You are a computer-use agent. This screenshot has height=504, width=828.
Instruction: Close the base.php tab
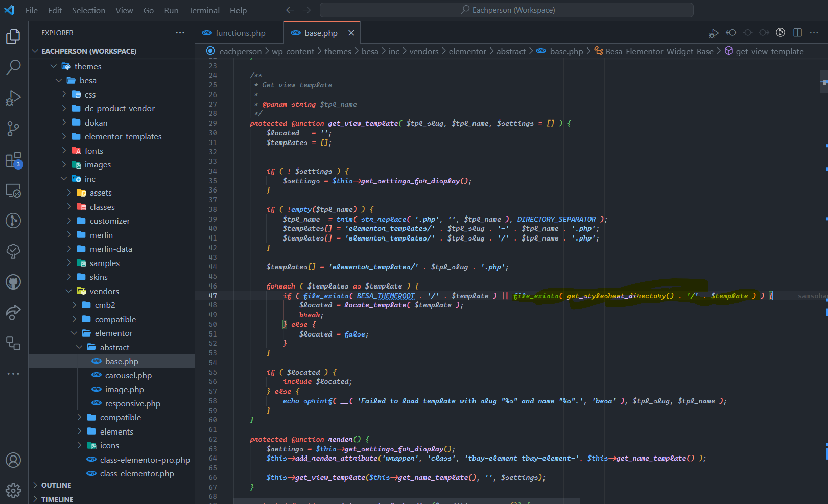[351, 33]
